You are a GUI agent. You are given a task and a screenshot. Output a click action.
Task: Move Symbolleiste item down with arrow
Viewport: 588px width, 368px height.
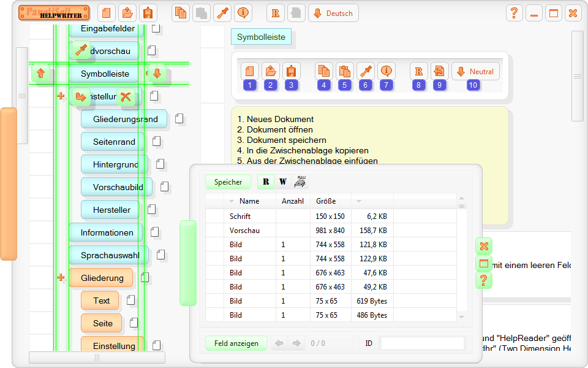[x=157, y=74]
